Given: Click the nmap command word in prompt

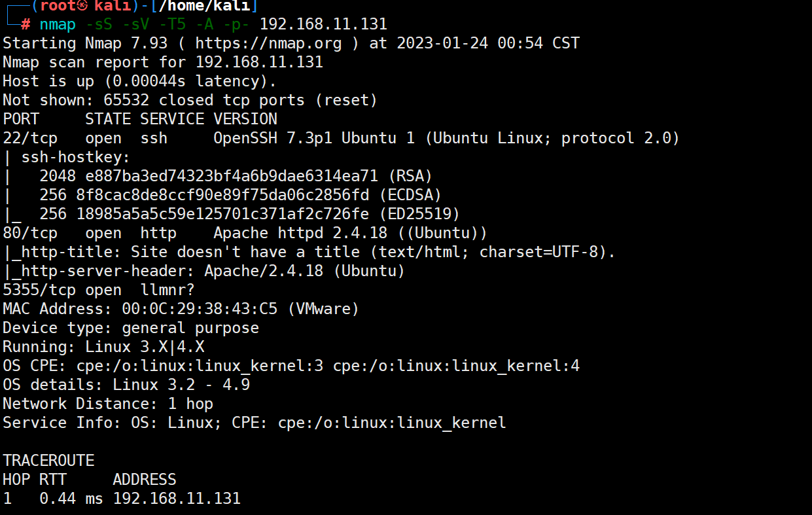Looking at the screenshot, I should tap(57, 25).
